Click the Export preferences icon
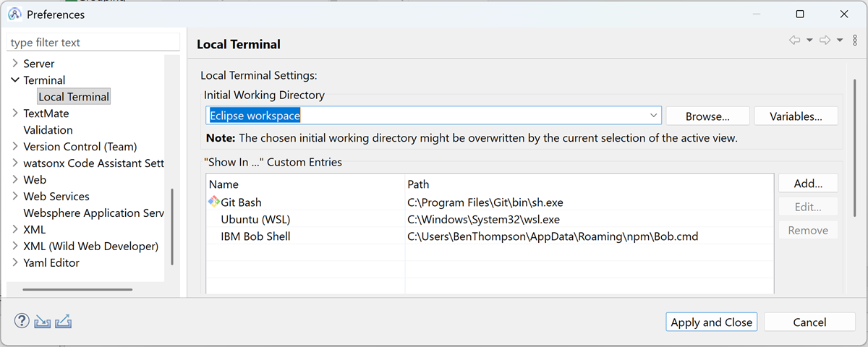Viewport: 868px width, 347px height. (64, 322)
